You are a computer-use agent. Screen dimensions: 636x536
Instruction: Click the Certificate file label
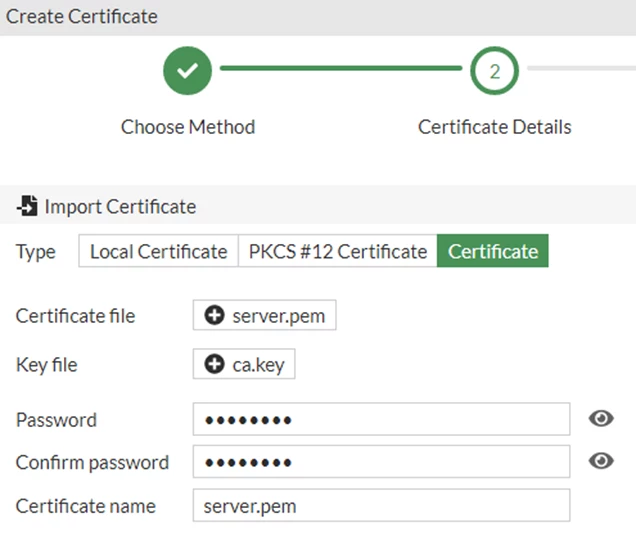[x=75, y=316]
